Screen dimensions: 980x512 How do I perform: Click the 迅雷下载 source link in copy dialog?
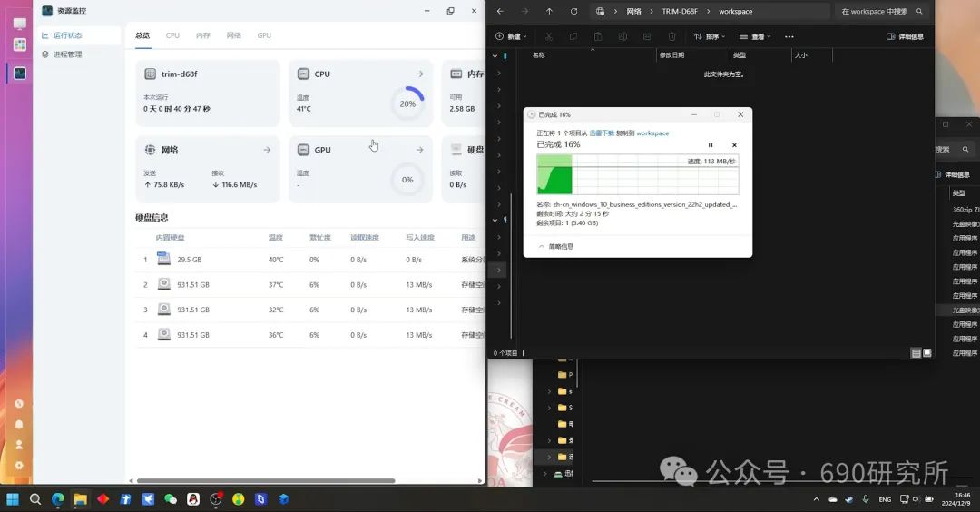pos(602,133)
